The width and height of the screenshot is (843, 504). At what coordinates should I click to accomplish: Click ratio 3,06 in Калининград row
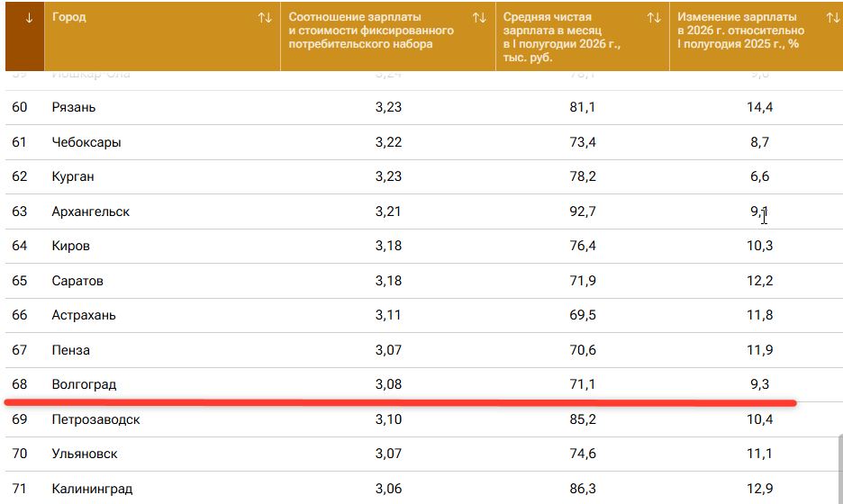(x=388, y=489)
